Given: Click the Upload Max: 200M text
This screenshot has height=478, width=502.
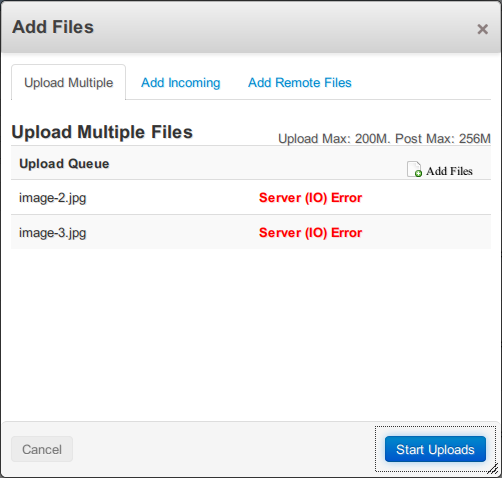Looking at the screenshot, I should click(334, 139).
